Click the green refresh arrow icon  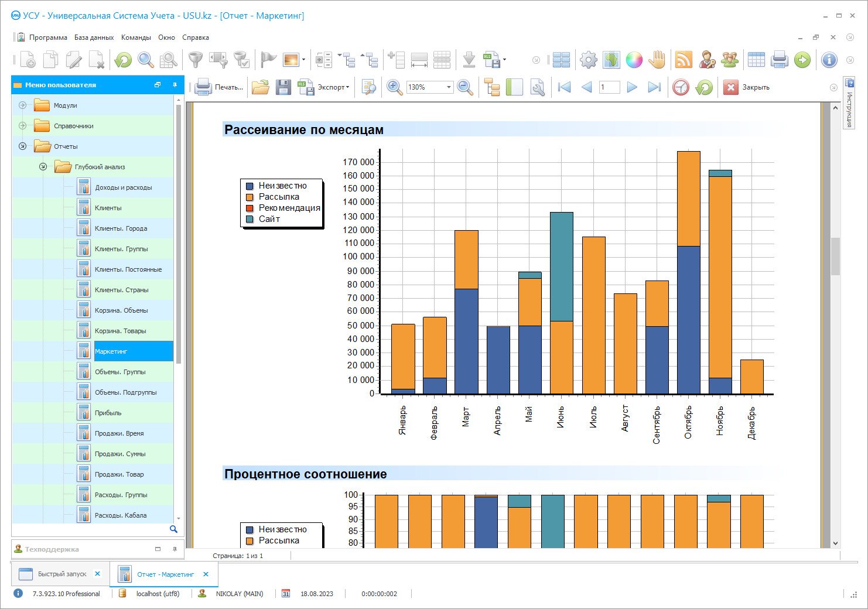pyautogui.click(x=123, y=60)
